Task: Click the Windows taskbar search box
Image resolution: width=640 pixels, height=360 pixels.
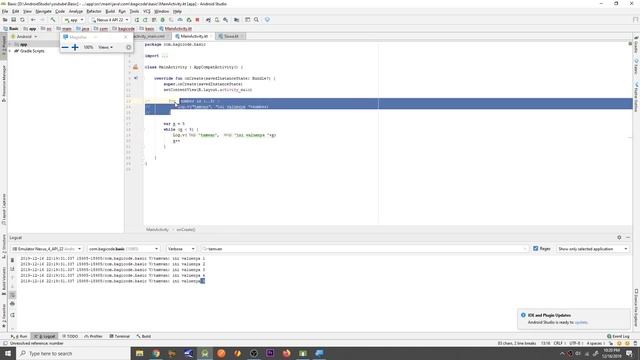Action: tap(73, 353)
